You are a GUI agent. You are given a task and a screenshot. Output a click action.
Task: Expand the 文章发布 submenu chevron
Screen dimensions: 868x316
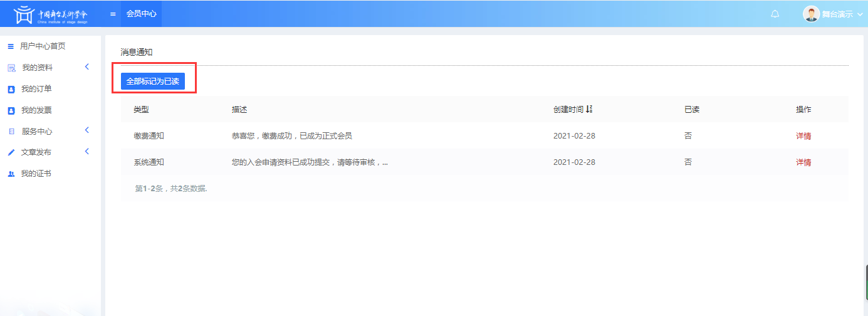(87, 151)
